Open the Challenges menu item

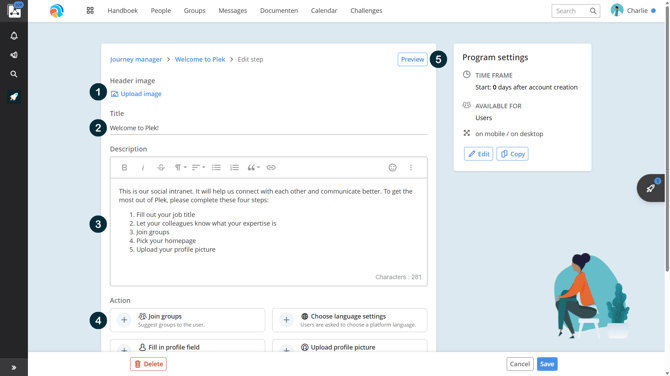[366, 11]
